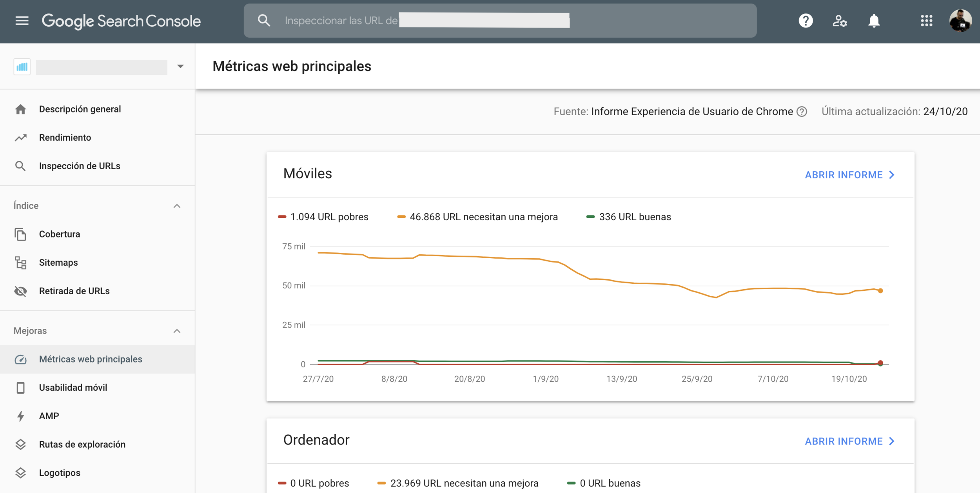980x493 pixels.
Task: Open the hamburger navigation menu
Action: pos(22,21)
